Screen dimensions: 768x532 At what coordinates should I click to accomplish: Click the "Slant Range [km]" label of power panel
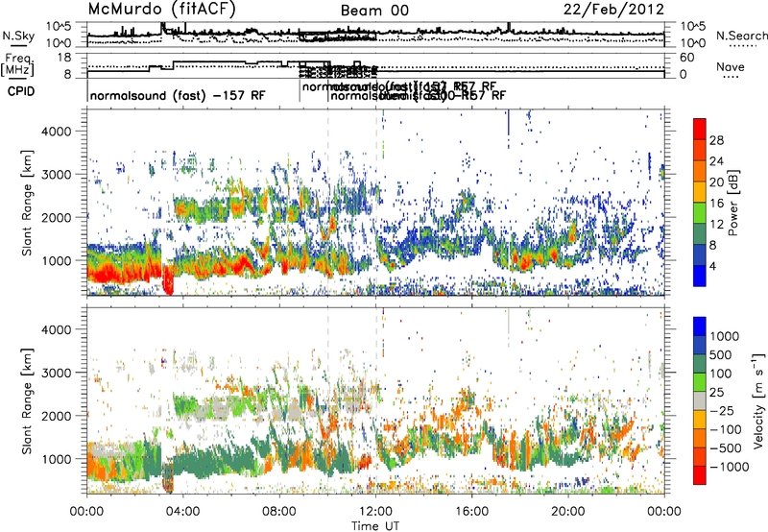[x=27, y=203]
